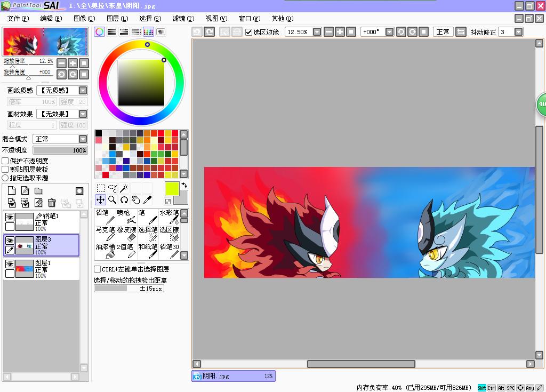Create a new pen-tool linework layer
Image resolution: width=546 pixels, height=392 pixels.
coord(25,190)
